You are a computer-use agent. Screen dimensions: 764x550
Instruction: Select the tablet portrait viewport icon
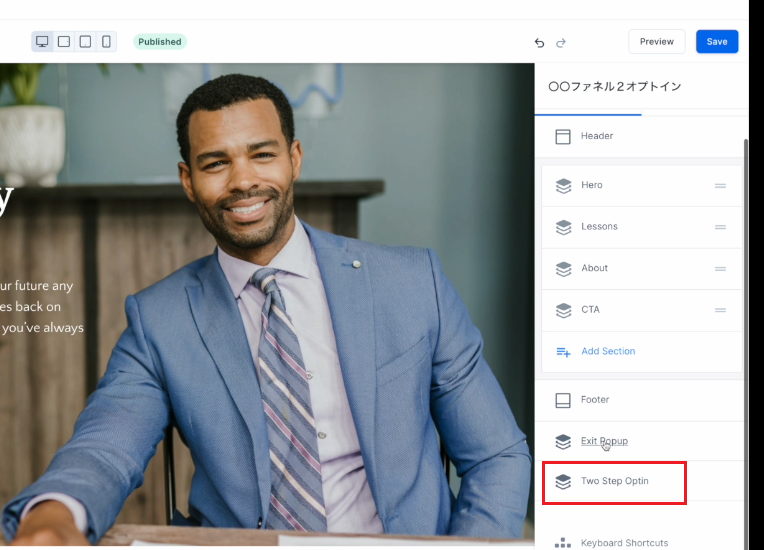[85, 42]
